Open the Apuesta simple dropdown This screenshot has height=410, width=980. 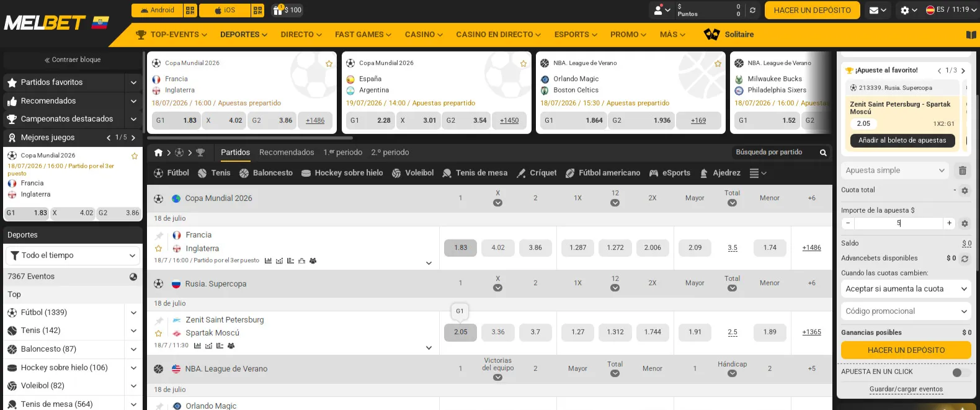pyautogui.click(x=895, y=171)
